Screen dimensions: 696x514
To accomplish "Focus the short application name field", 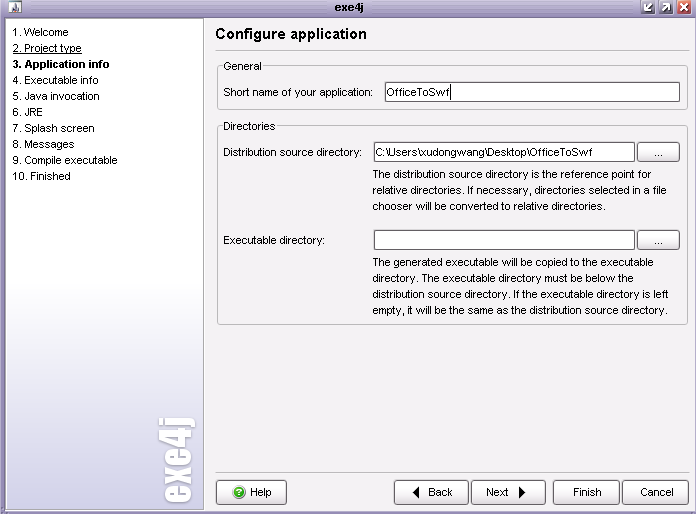I will [x=532, y=92].
